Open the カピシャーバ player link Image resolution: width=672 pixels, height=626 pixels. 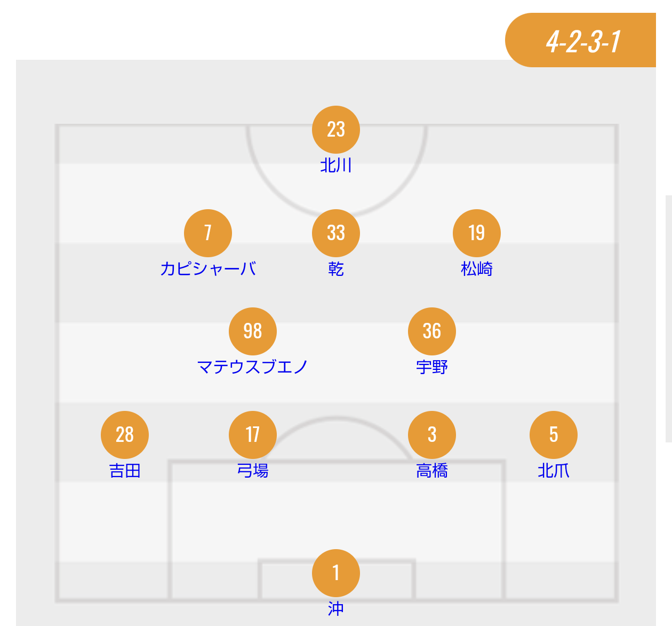(x=208, y=268)
